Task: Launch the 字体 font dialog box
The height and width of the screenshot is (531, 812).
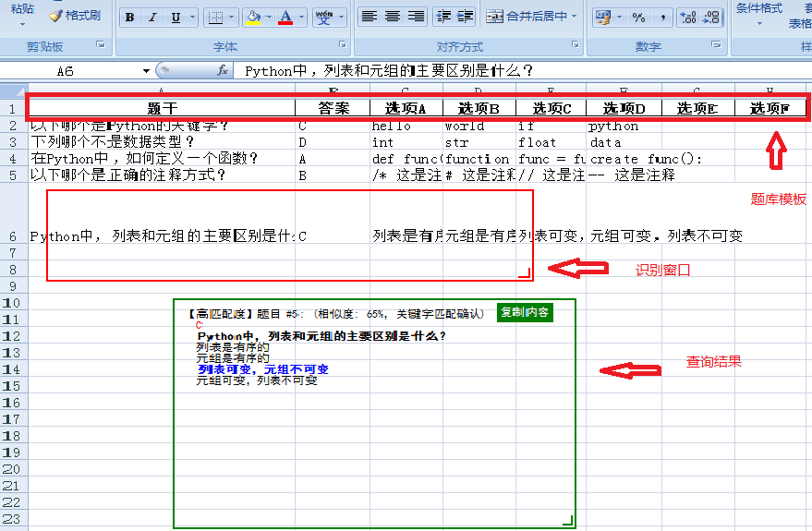Action: [x=342, y=45]
